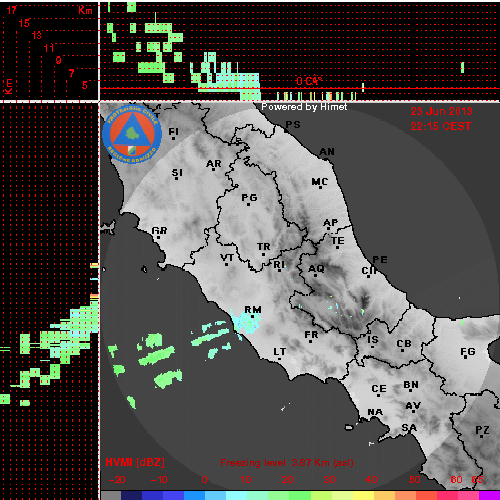Select the dark navy swatch in the legend
The height and width of the screenshot is (500, 500).
(132, 495)
